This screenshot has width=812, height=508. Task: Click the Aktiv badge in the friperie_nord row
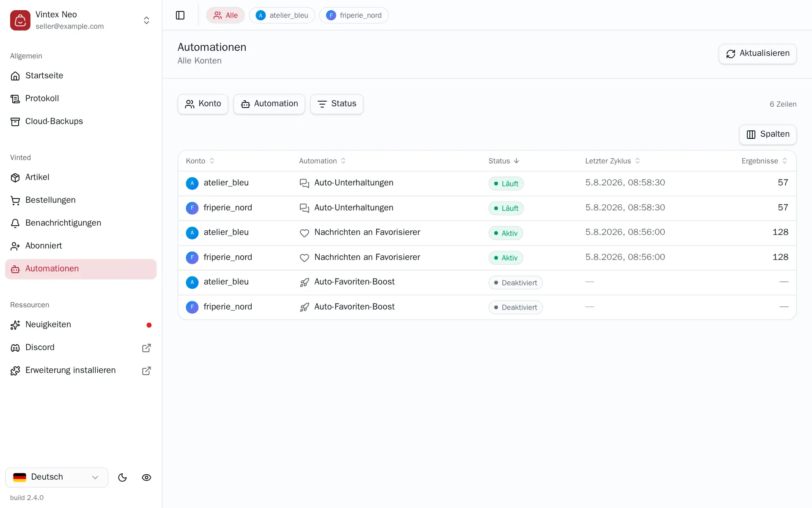(x=505, y=258)
